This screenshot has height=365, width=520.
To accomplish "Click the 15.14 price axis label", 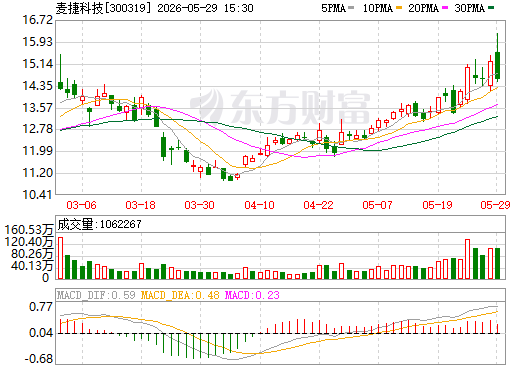I will 38,64.
